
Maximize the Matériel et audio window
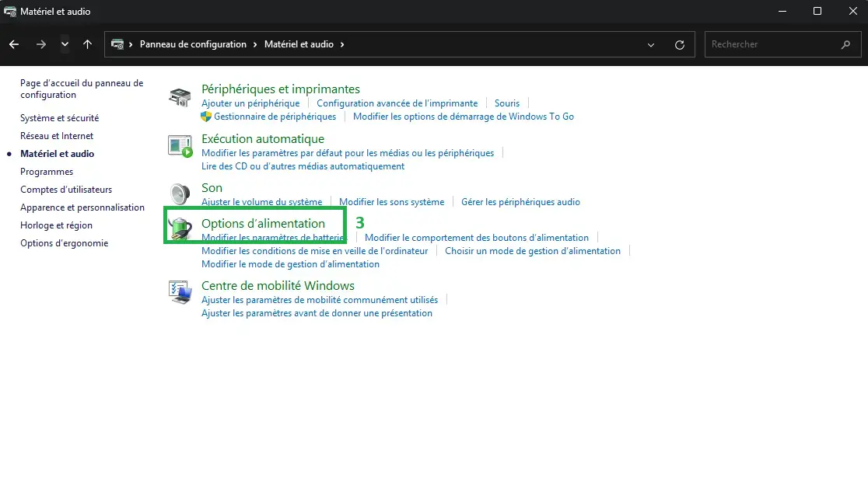tap(817, 11)
